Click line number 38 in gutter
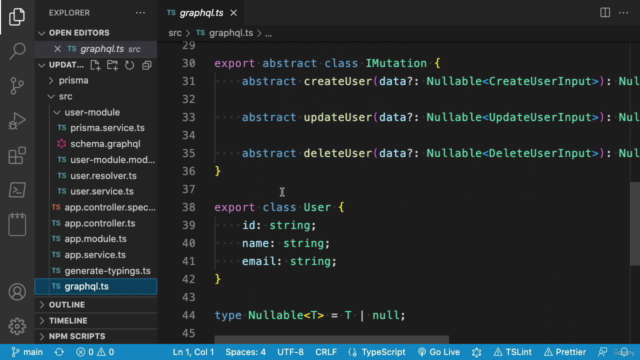 pos(189,207)
